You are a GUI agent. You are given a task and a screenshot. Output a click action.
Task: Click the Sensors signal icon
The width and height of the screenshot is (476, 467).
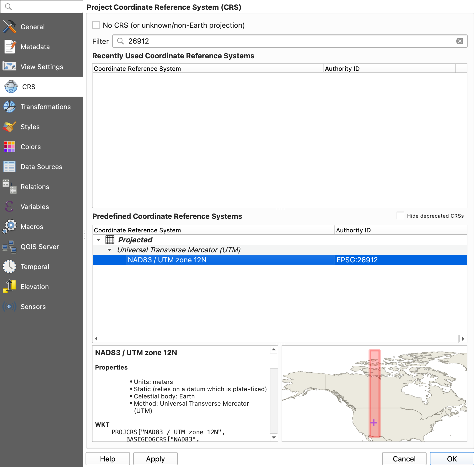click(9, 307)
